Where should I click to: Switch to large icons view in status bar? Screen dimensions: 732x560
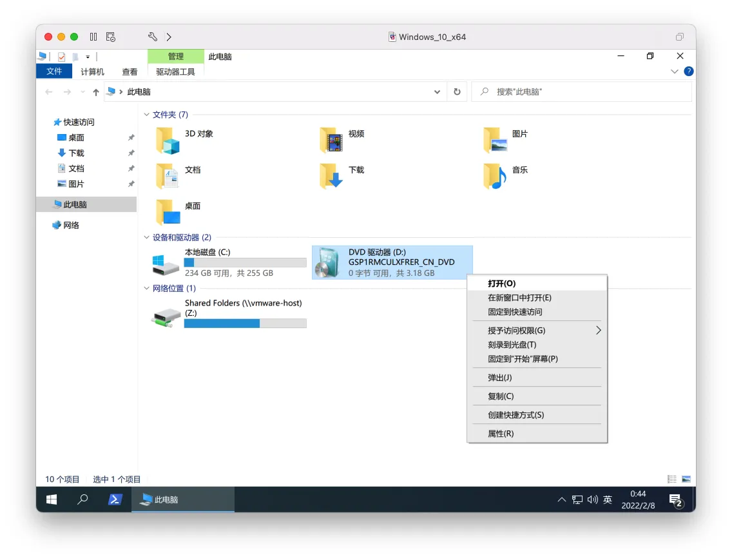tap(686, 479)
